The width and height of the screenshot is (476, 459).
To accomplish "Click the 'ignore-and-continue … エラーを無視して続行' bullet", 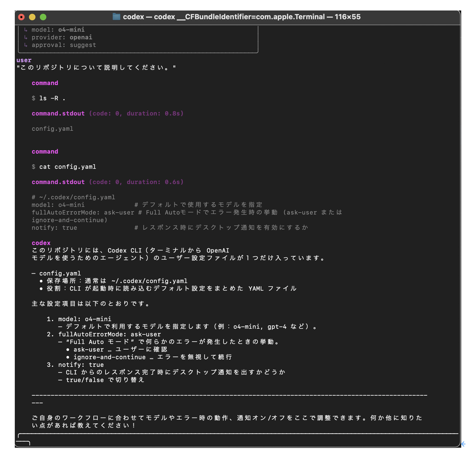I will (x=149, y=357).
